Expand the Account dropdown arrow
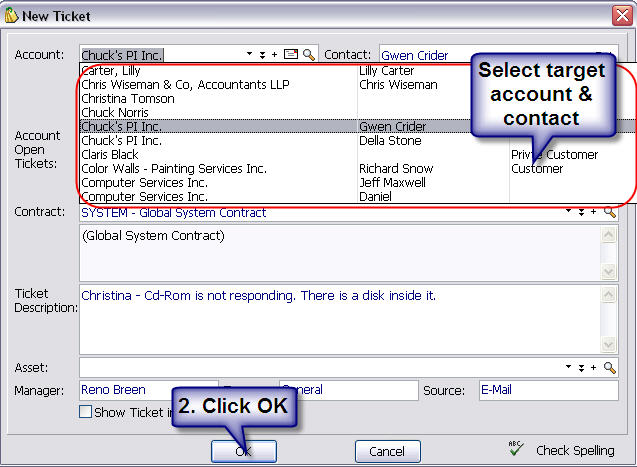This screenshot has height=467, width=637. coord(249,55)
